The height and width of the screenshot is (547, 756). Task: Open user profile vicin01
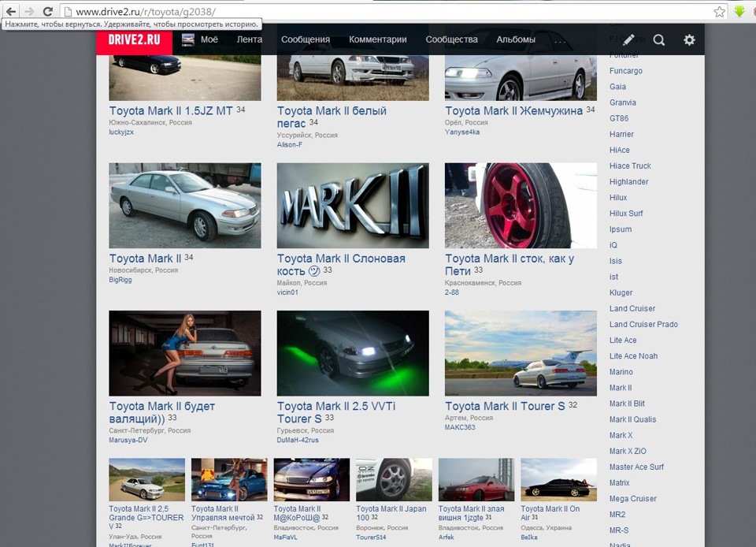(x=288, y=292)
